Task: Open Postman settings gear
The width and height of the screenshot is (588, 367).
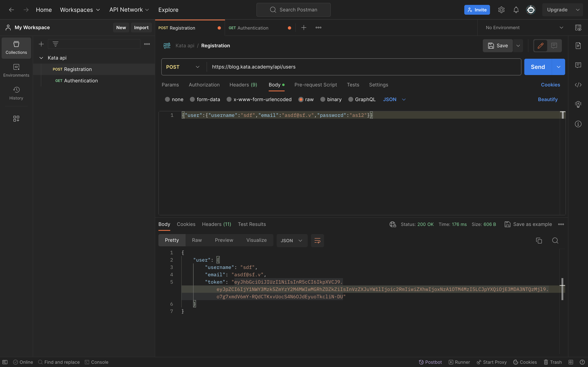Action: [x=501, y=10]
